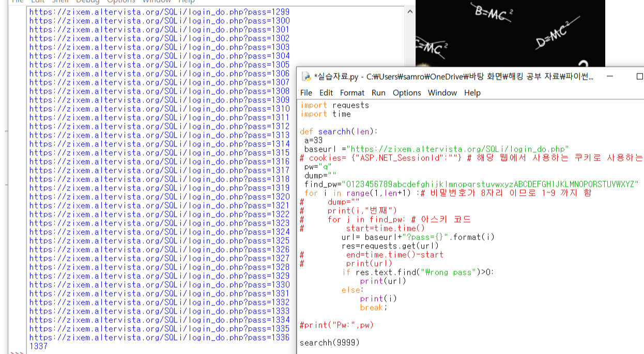Click the 'res=requests.get(url)' line

point(390,246)
